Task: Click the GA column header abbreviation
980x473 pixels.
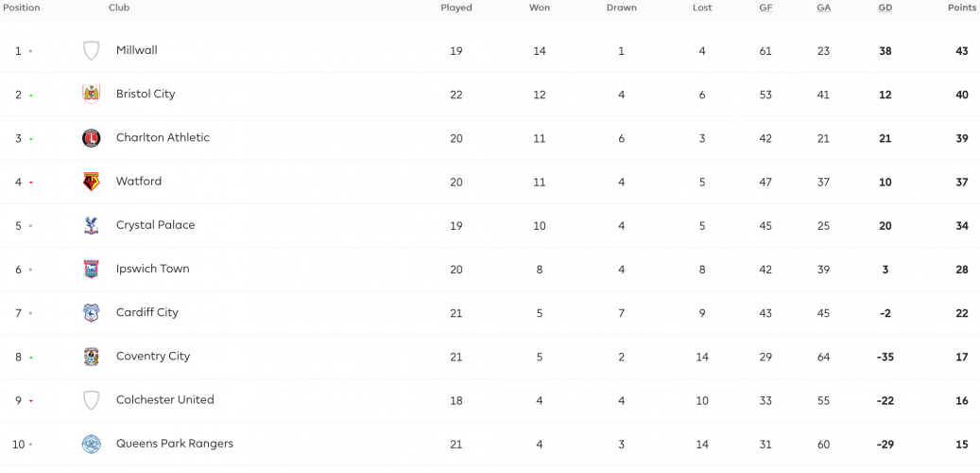Action: (x=824, y=9)
